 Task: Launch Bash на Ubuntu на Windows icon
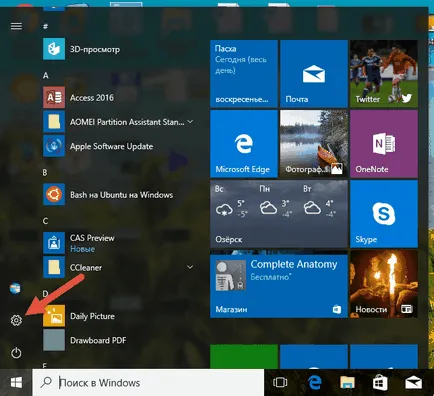tap(54, 195)
